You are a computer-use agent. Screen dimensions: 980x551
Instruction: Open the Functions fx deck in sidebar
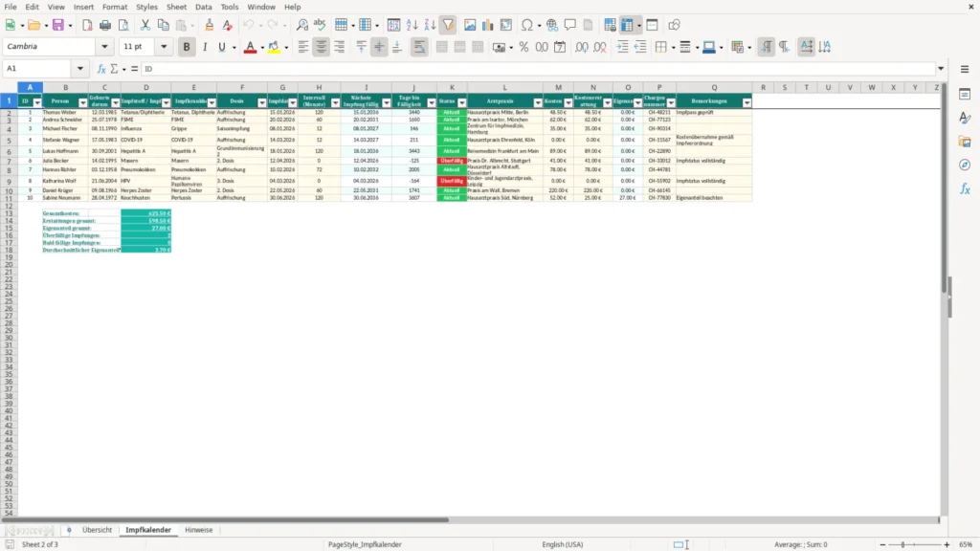point(965,188)
